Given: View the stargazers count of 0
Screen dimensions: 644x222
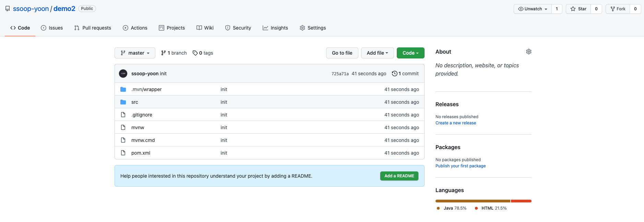Looking at the screenshot, I should [596, 9].
